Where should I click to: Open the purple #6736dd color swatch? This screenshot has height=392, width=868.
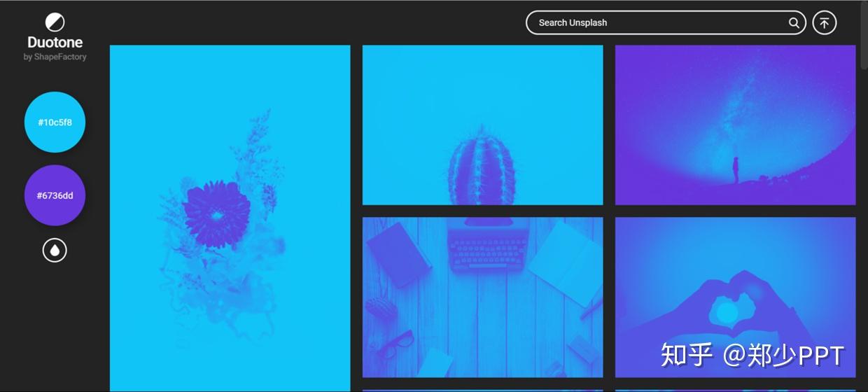click(x=55, y=195)
